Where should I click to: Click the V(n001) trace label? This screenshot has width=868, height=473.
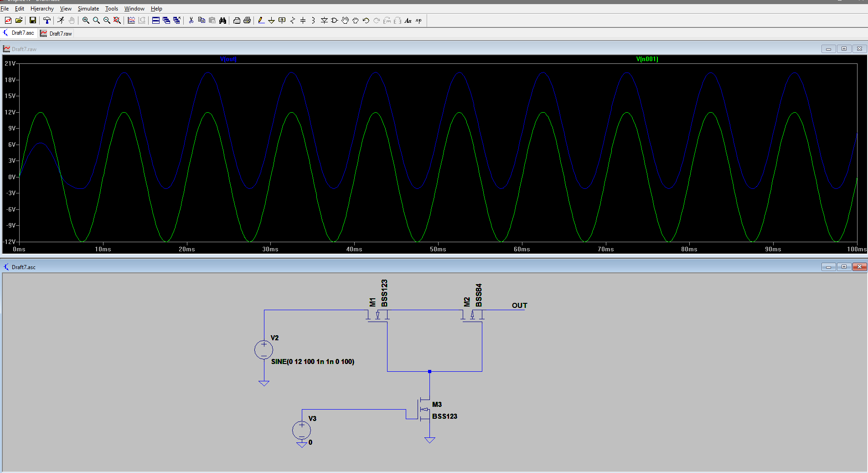tap(647, 59)
